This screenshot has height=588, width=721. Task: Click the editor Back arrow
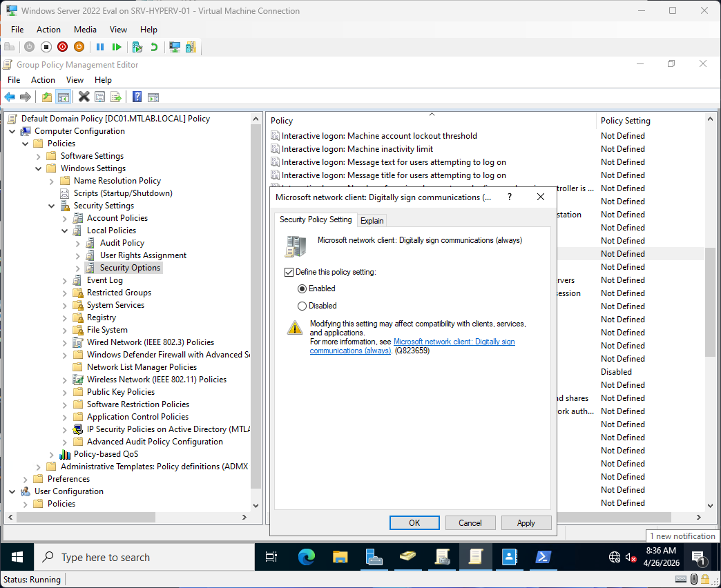(x=10, y=97)
